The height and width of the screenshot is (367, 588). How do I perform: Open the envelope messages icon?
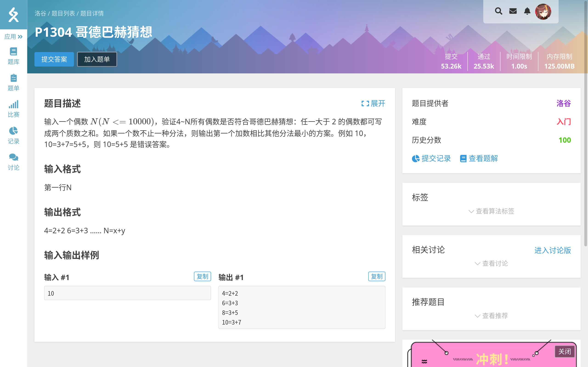[513, 11]
